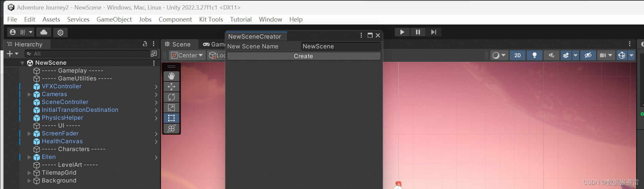
Task: Toggle scene lighting
Action: point(535,55)
